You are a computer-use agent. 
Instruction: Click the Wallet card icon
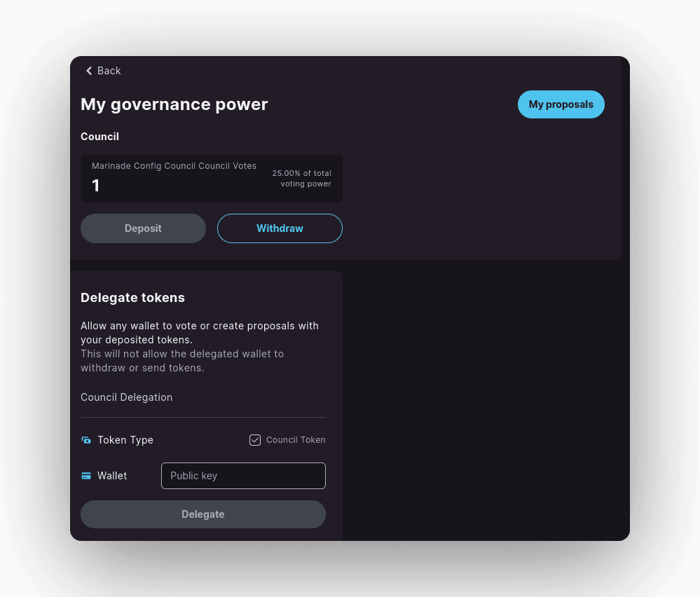point(86,476)
